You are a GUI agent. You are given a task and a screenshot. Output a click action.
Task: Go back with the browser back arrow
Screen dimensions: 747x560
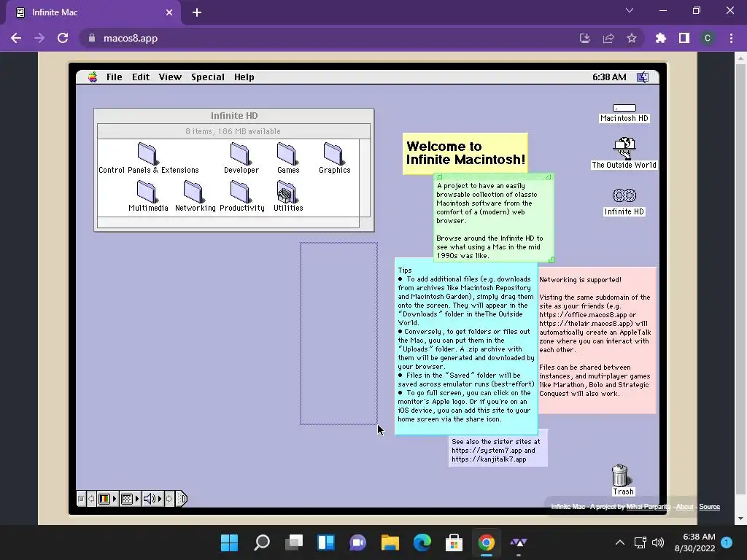[16, 38]
